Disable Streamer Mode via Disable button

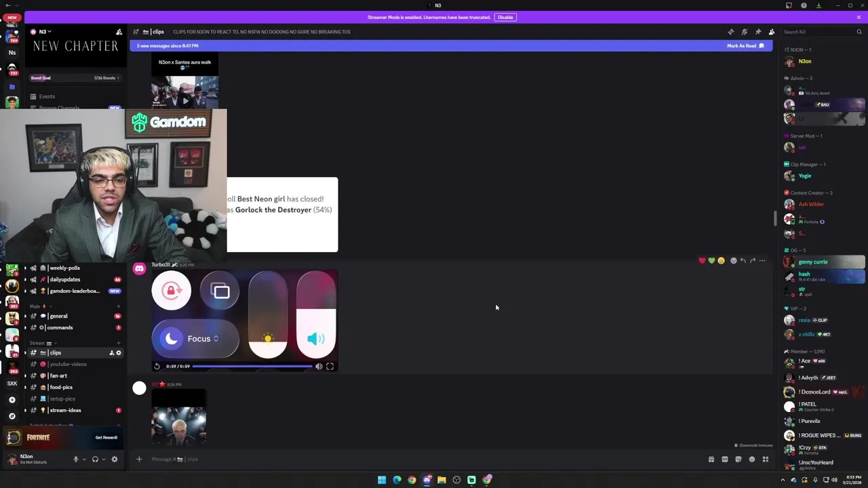(505, 17)
